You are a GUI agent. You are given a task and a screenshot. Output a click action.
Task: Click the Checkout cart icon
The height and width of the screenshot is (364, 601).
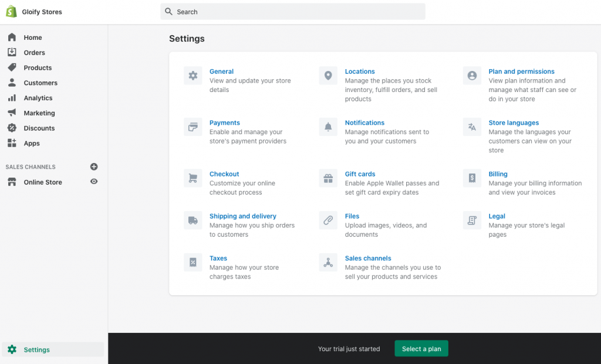click(193, 178)
